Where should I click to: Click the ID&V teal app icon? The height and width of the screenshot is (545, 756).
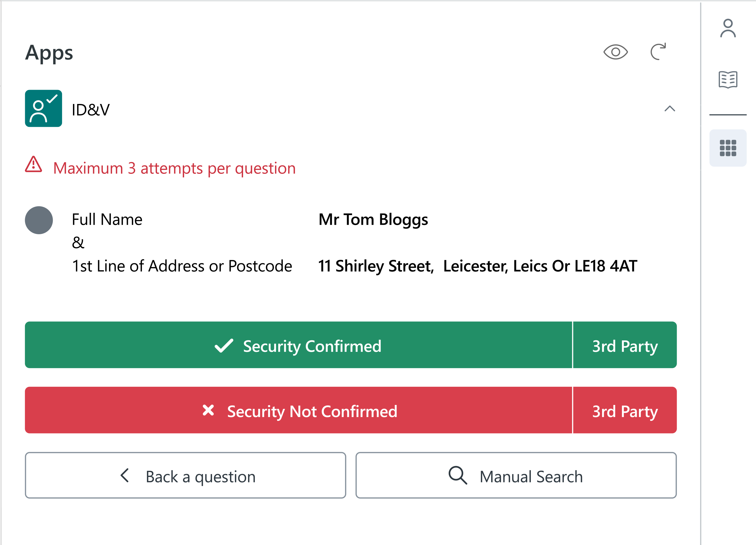pyautogui.click(x=43, y=108)
